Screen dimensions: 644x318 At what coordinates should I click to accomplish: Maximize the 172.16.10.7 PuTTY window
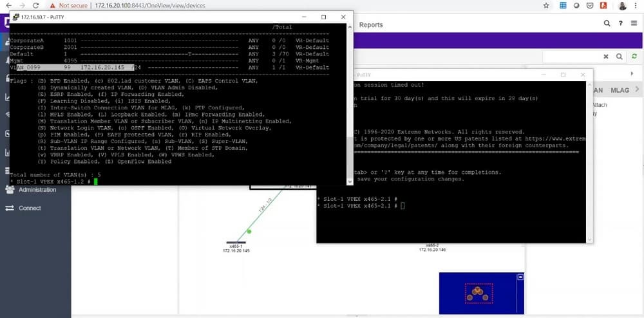click(324, 17)
